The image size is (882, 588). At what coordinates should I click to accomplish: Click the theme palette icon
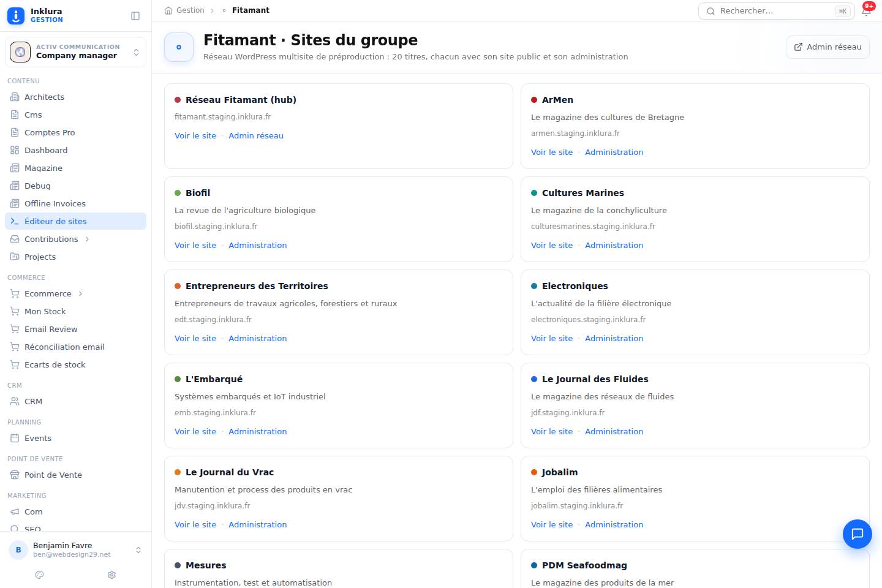[40, 575]
